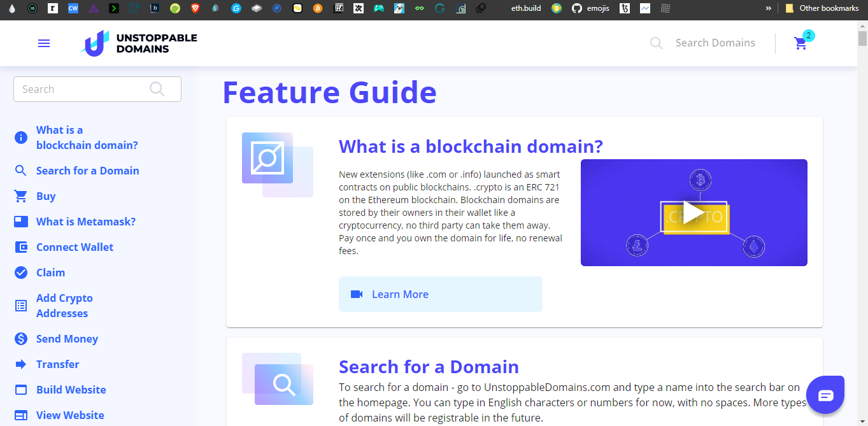Viewport: 868px width, 426px height.
Task: Open the orange Bitcoin bookmark icon
Action: tap(318, 8)
